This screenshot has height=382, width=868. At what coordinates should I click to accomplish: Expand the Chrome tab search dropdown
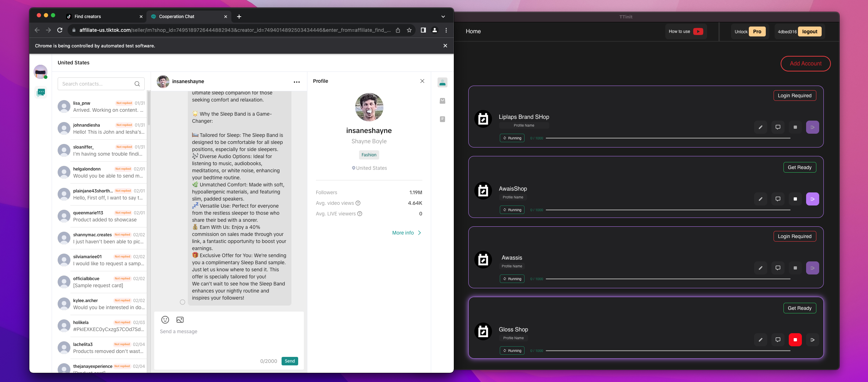(x=443, y=17)
